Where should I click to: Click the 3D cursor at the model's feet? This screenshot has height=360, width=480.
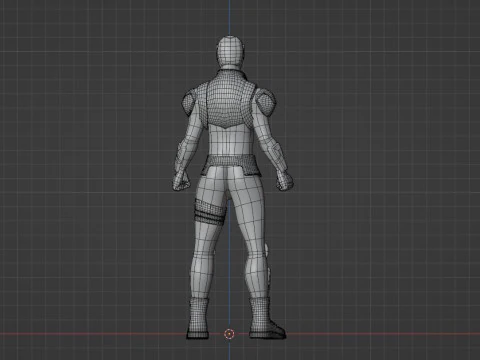[229, 334]
